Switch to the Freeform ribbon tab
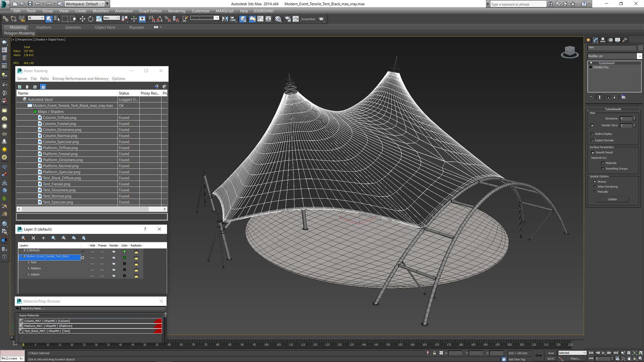The width and height of the screenshot is (644, 362). tap(44, 27)
